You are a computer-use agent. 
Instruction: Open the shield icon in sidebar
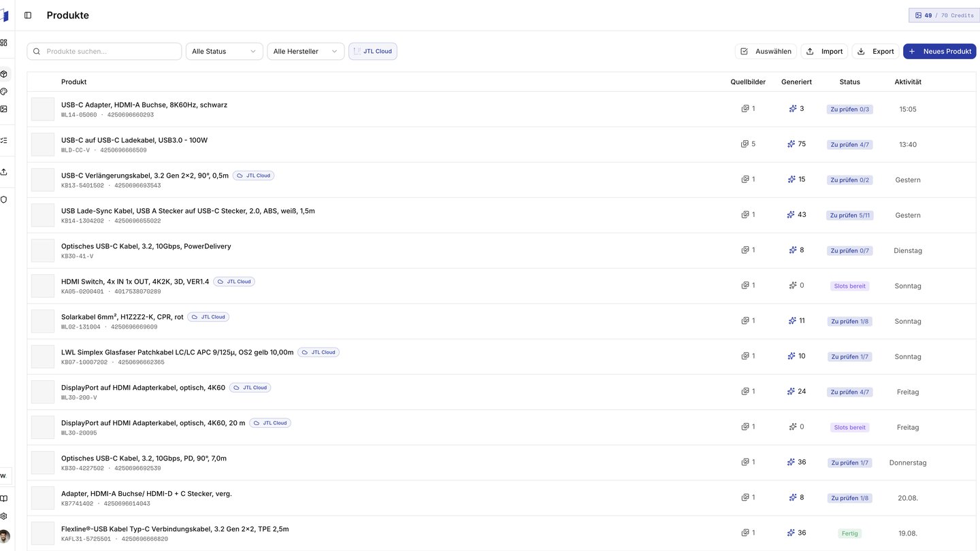pos(4,199)
